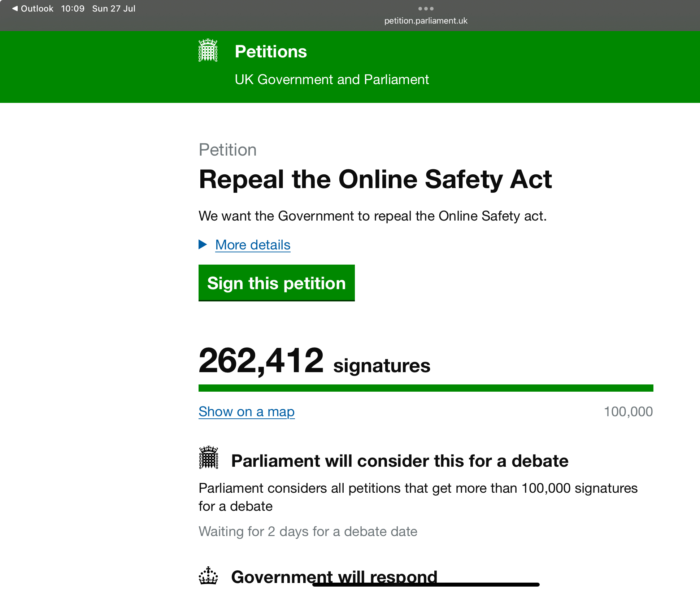Tap the petition.parliament.uk address bar
Image resolution: width=700 pixels, height=592 pixels.
point(426,21)
